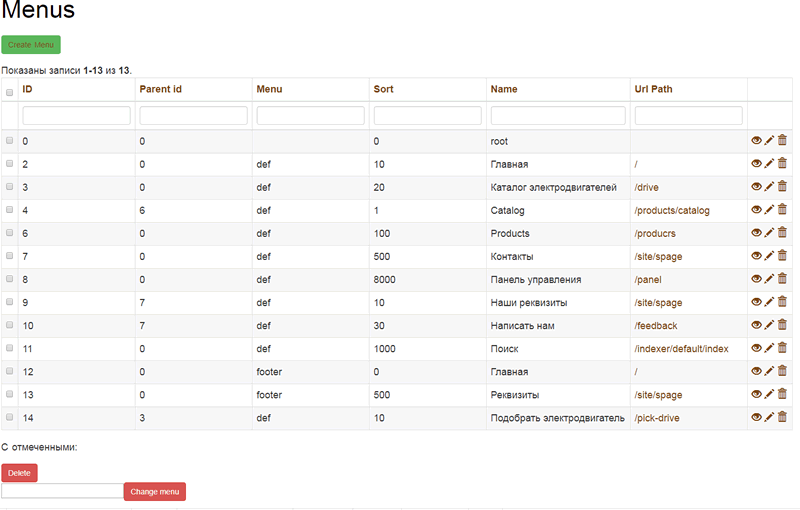The height and width of the screenshot is (510, 800).
Task: Click the red Delete button
Action: (20, 473)
